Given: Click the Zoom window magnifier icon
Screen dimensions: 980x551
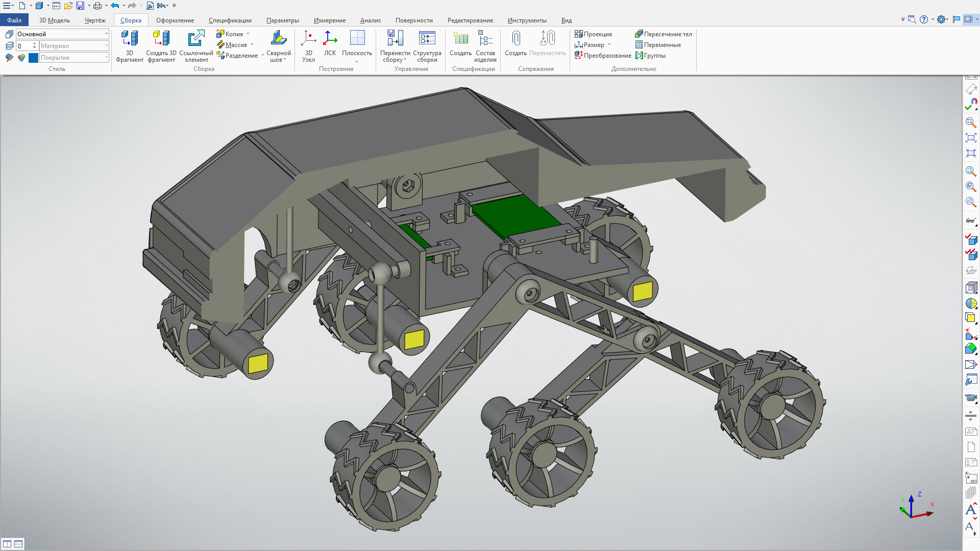Looking at the screenshot, I should click(971, 122).
